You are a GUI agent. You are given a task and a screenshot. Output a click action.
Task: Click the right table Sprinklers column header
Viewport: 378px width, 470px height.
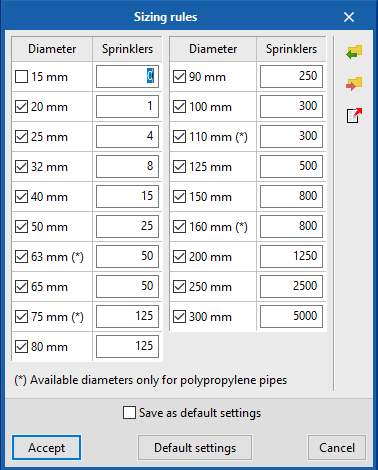pyautogui.click(x=291, y=49)
